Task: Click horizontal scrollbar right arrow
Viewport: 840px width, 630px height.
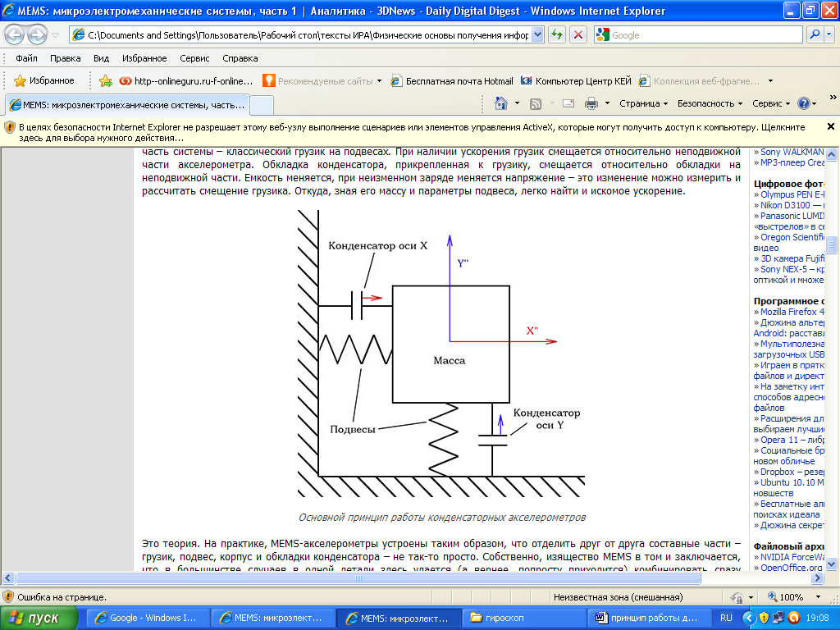Action: [817, 578]
